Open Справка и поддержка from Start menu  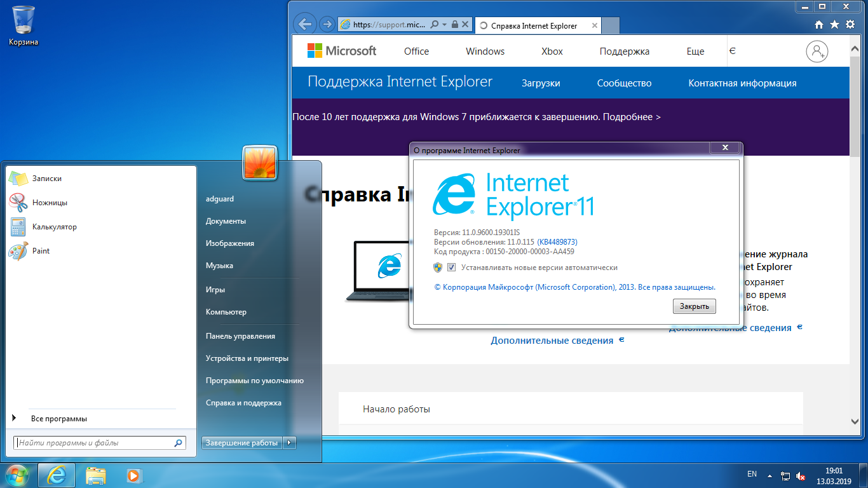[243, 403]
